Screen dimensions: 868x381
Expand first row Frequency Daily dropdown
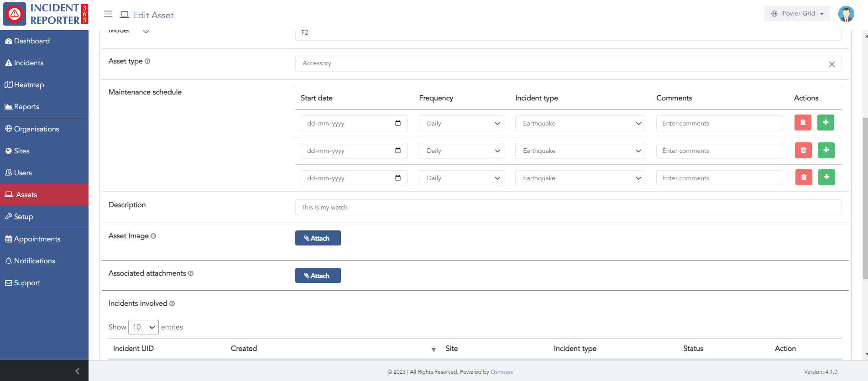point(461,123)
